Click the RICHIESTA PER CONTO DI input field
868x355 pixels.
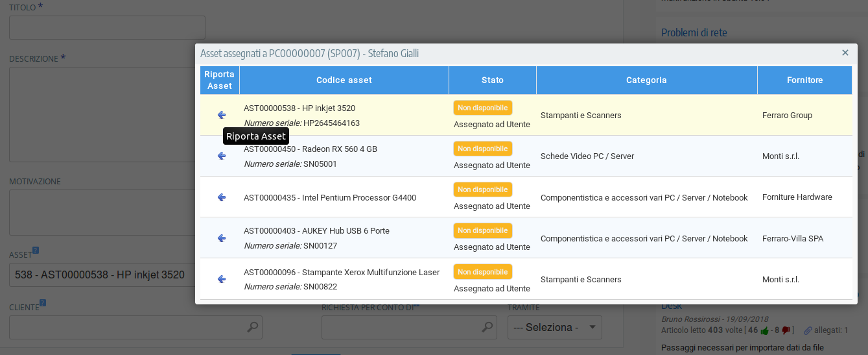[409, 327]
